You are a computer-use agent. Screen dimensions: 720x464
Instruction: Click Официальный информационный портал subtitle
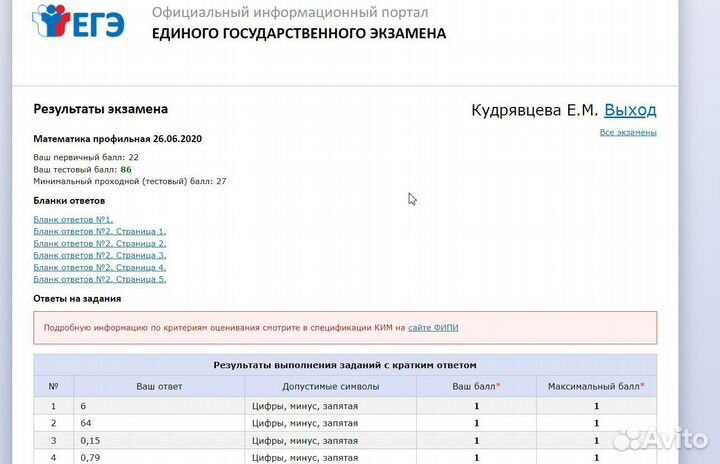290,12
